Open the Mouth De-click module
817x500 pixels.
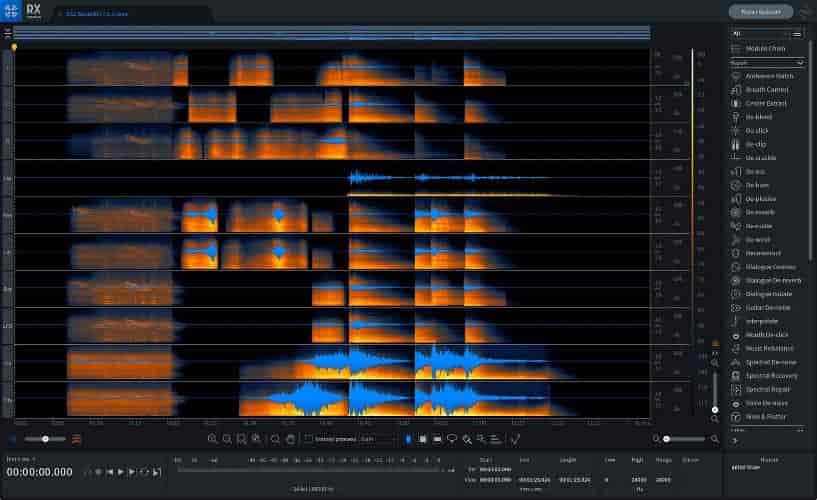pyautogui.click(x=767, y=334)
